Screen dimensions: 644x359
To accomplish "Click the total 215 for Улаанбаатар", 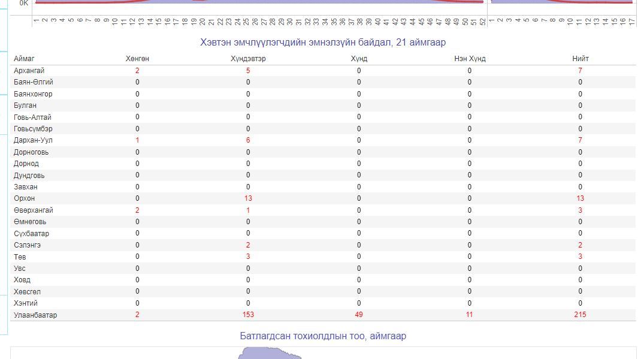I will (580, 315).
